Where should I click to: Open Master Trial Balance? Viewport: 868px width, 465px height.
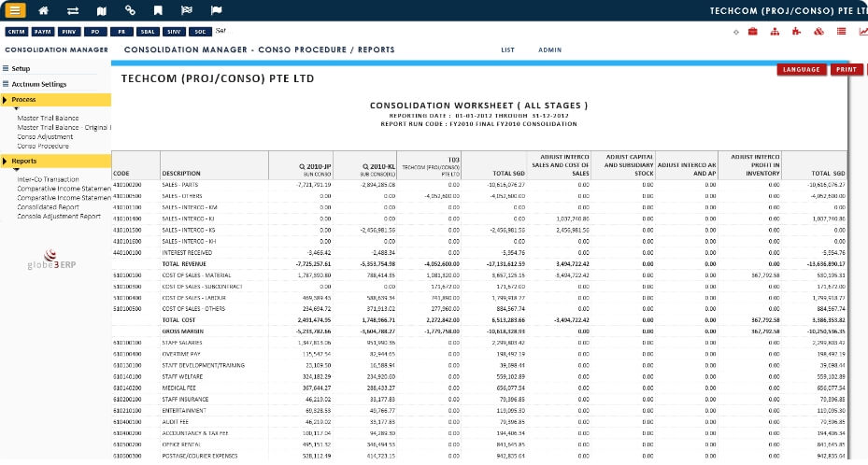tap(48, 118)
